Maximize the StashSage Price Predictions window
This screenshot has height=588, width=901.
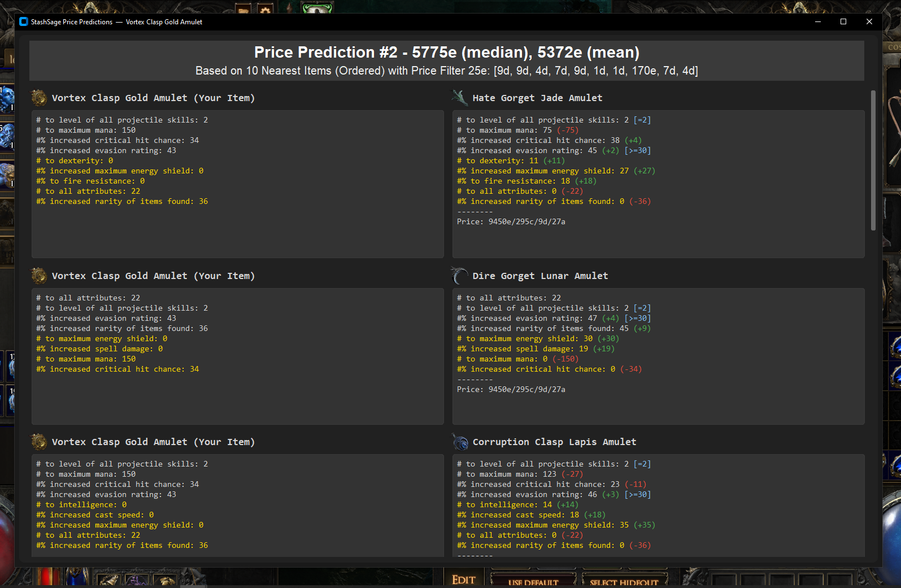click(x=843, y=21)
